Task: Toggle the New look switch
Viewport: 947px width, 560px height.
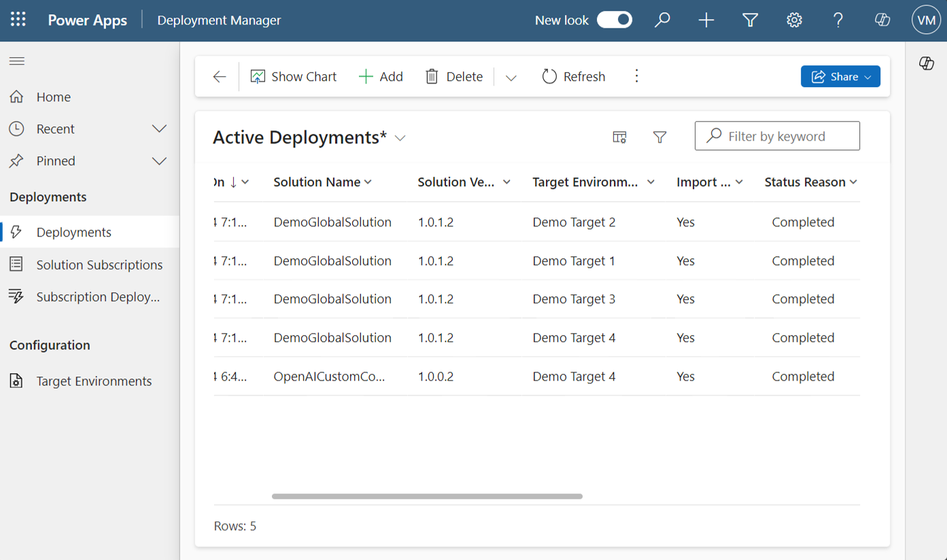Action: (x=615, y=20)
